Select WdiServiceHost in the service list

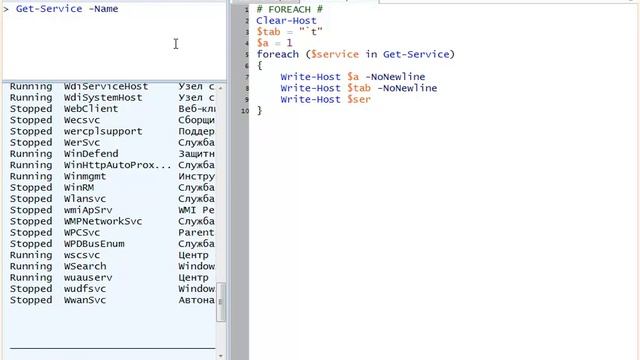click(x=106, y=87)
